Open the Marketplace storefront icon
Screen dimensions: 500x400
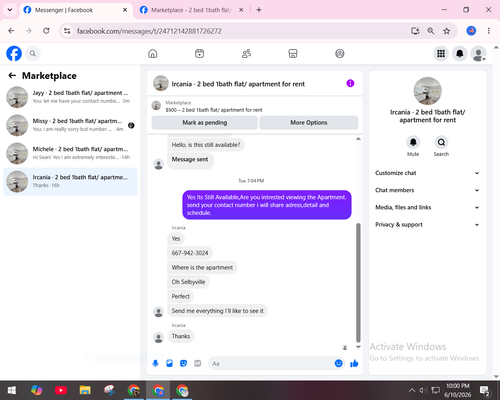click(x=293, y=53)
